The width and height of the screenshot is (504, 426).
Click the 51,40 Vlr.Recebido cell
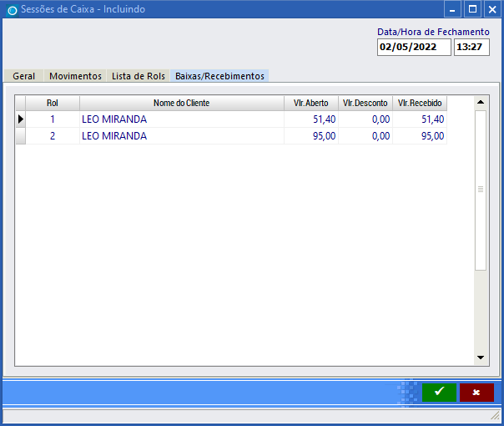pos(420,119)
